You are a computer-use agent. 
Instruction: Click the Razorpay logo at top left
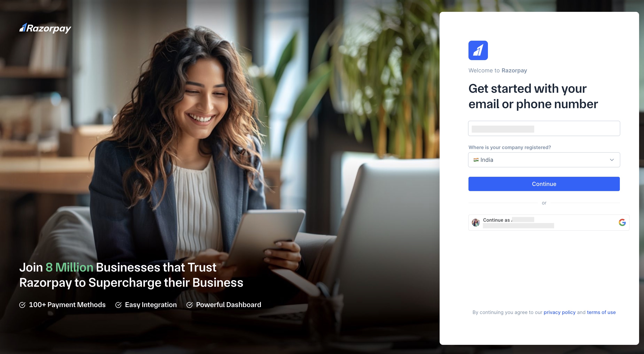(45, 28)
